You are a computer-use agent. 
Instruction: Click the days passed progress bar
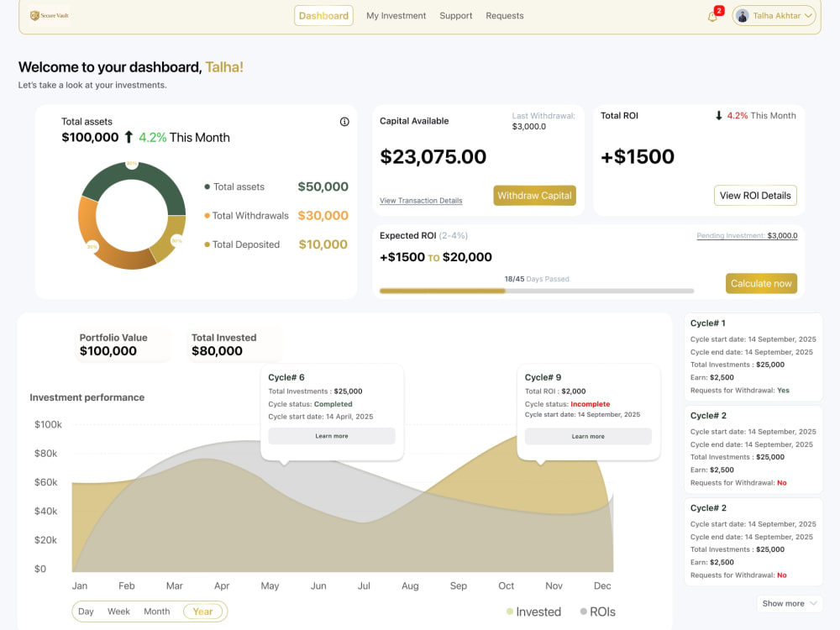[x=536, y=291]
